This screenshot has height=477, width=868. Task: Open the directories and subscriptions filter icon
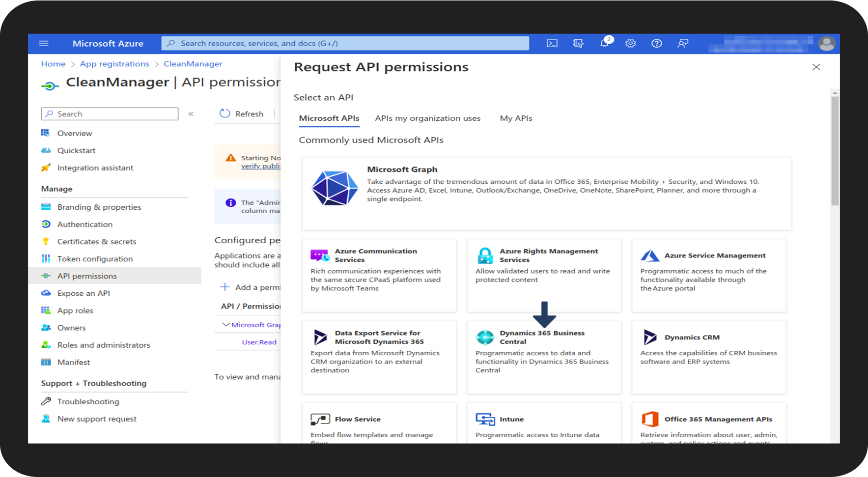point(578,43)
